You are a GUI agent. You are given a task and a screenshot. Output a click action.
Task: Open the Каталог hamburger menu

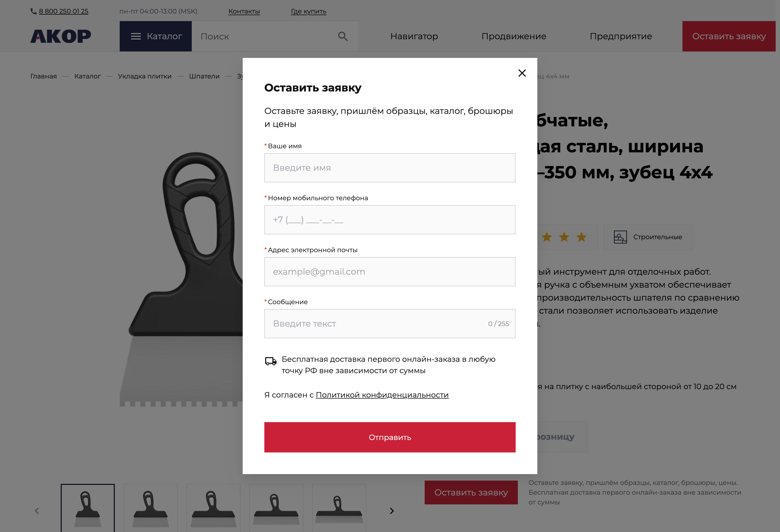point(156,36)
